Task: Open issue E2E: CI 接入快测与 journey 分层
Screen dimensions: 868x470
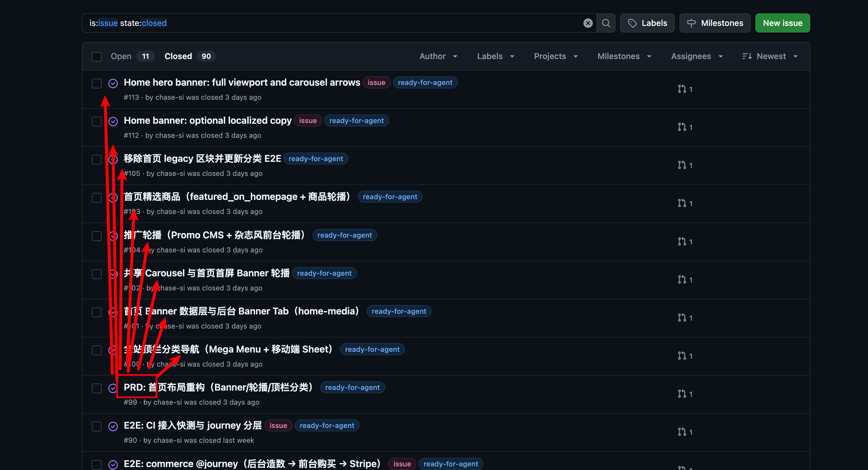Action: click(x=193, y=425)
